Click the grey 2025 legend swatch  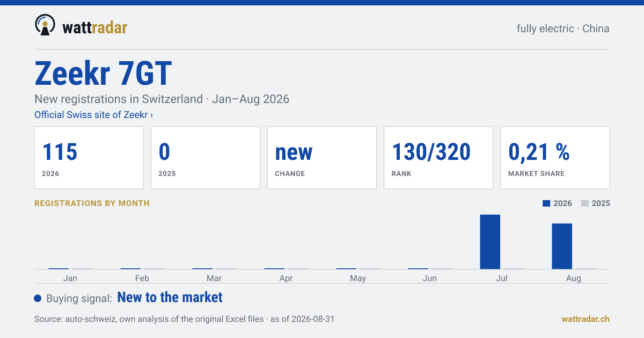click(x=585, y=203)
